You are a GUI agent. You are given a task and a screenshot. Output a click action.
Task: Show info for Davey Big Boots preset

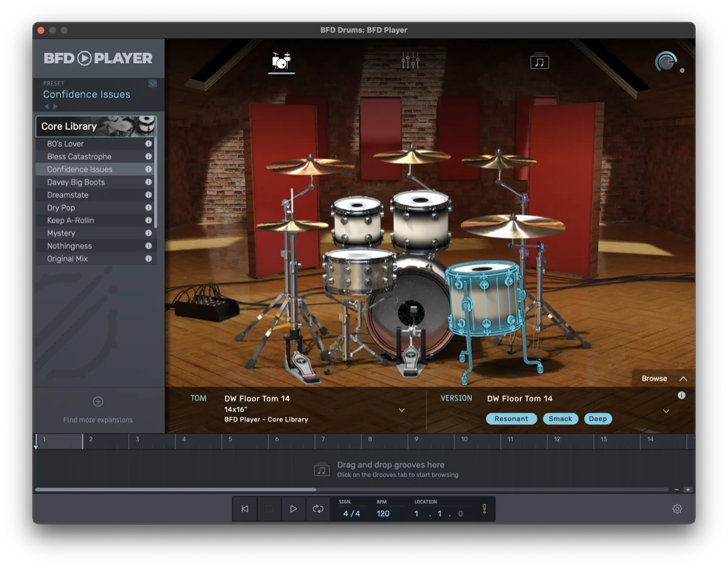148,182
